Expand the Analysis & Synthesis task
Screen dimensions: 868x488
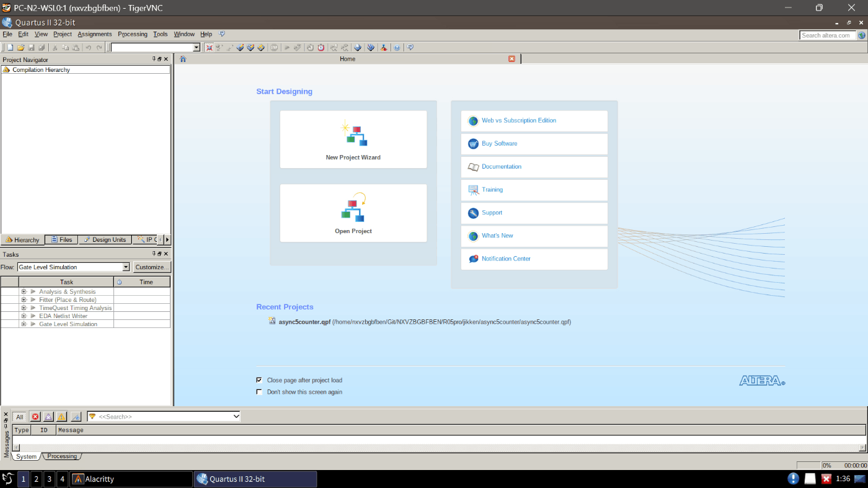[24, 291]
